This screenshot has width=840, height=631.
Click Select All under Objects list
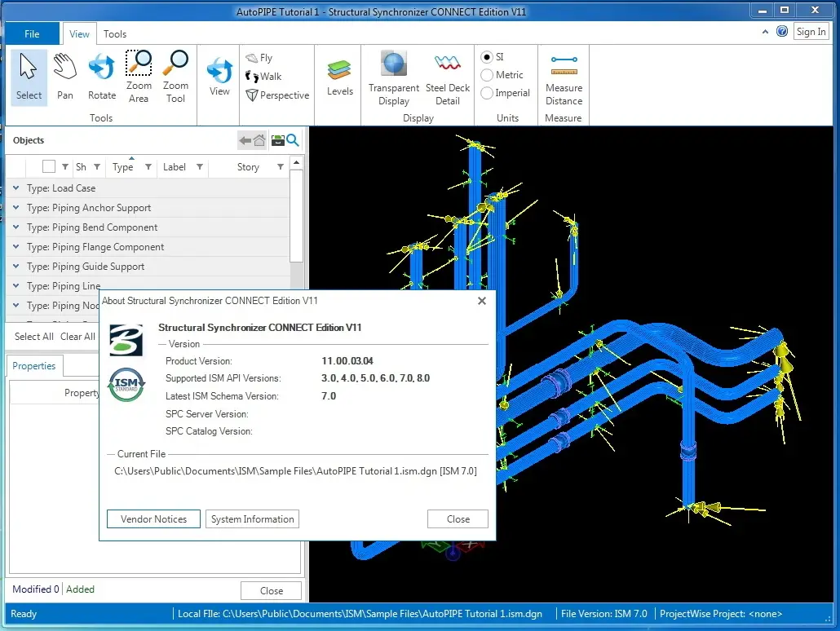(x=33, y=337)
